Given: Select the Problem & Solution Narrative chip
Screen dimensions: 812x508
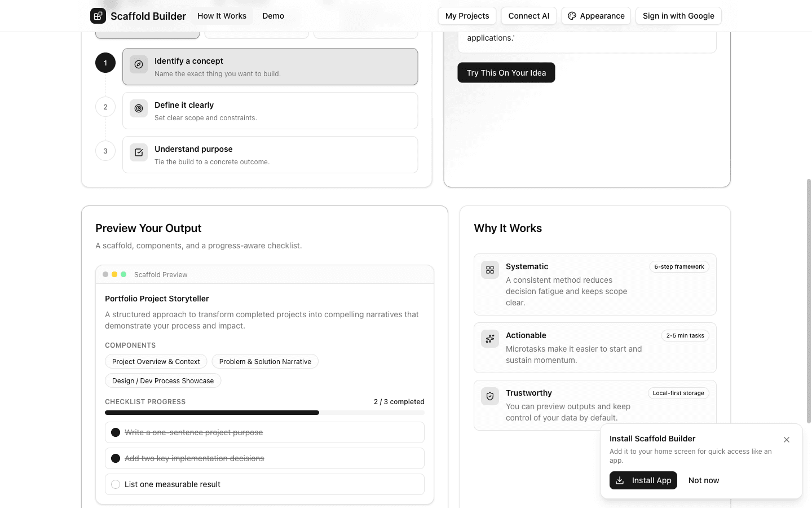Looking at the screenshot, I should pos(265,362).
